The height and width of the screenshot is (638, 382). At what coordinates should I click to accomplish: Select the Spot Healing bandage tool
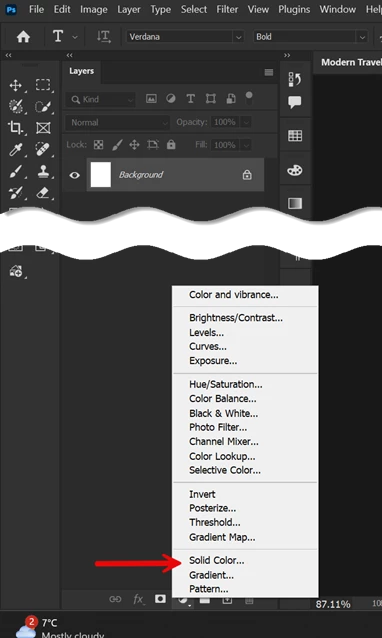43,149
